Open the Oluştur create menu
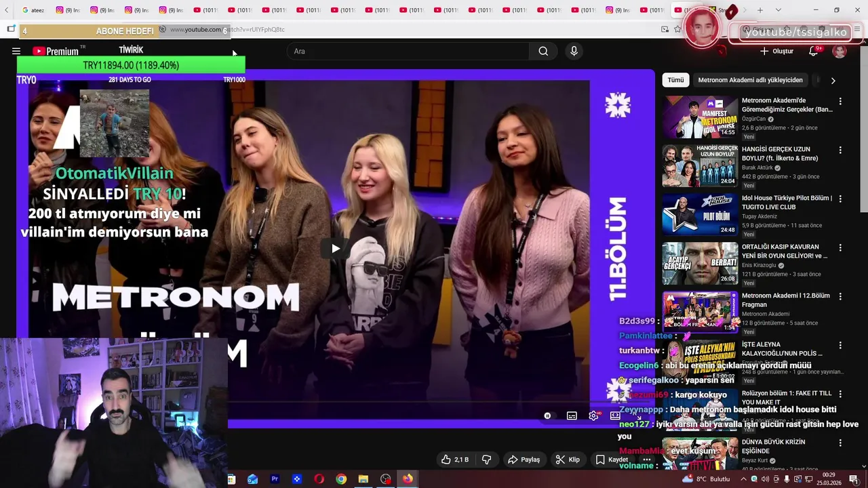The image size is (868, 488). [776, 51]
